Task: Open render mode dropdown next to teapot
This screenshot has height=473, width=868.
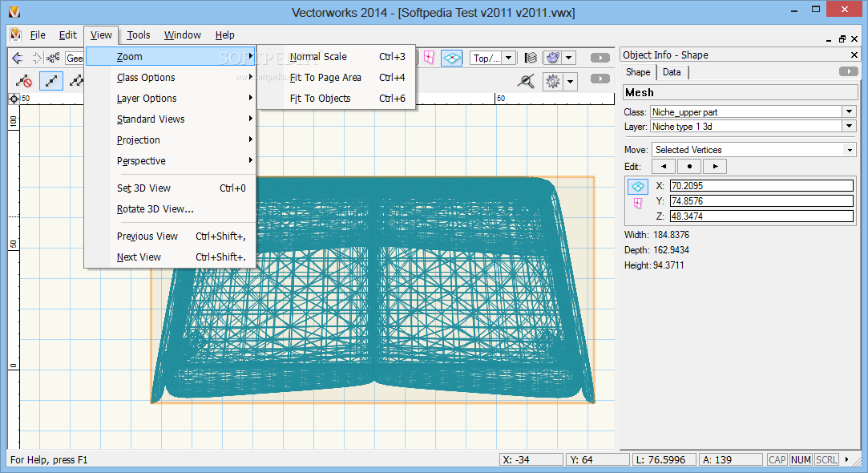Action: (568, 58)
